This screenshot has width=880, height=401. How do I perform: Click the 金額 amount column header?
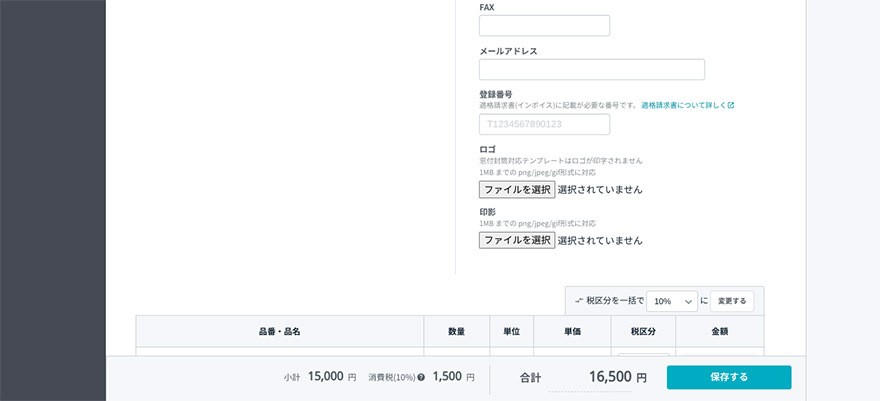click(x=720, y=332)
